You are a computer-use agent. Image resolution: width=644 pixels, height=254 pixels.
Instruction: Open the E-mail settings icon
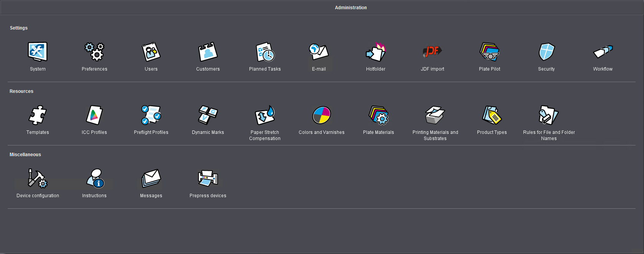click(x=319, y=52)
